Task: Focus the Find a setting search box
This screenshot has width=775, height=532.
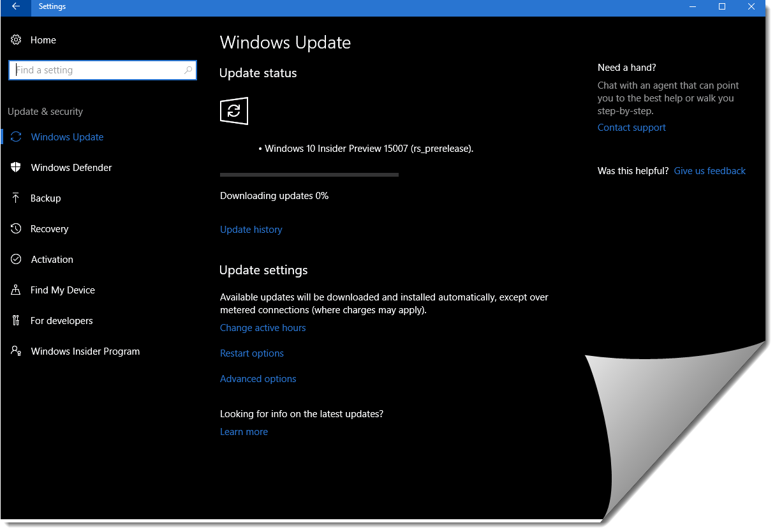Action: click(x=103, y=70)
